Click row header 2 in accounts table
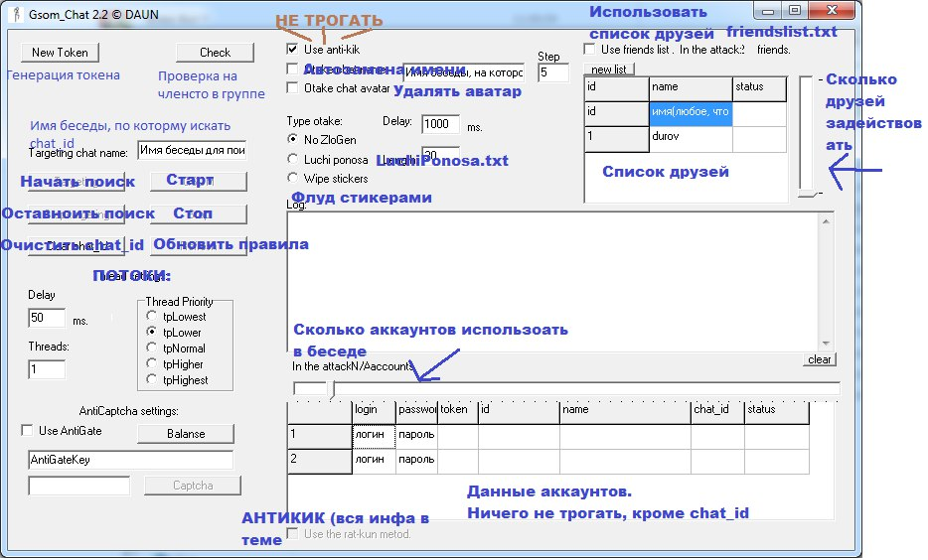928x560 pixels. (x=320, y=462)
